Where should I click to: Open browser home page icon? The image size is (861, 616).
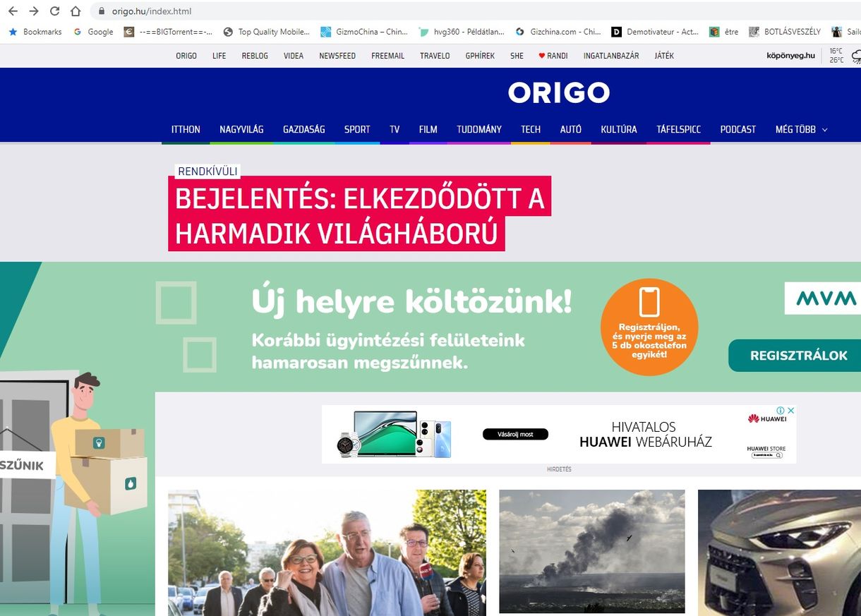click(76, 11)
